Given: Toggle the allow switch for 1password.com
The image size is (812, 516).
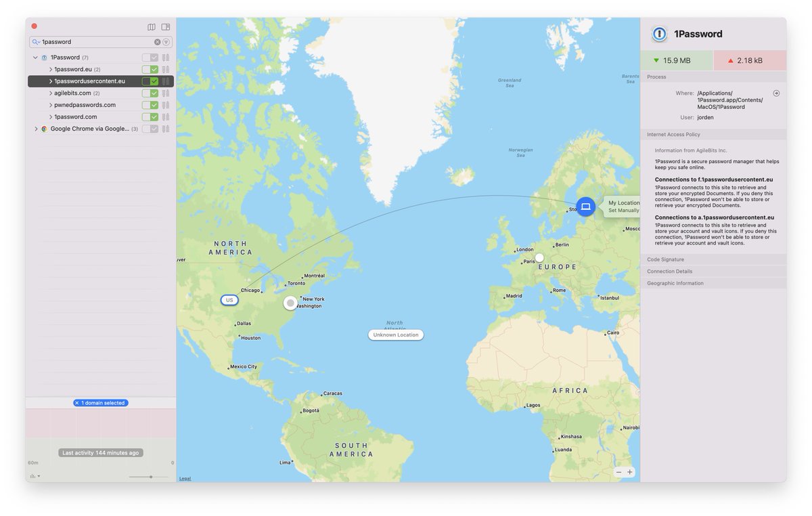Looking at the screenshot, I should (x=150, y=116).
